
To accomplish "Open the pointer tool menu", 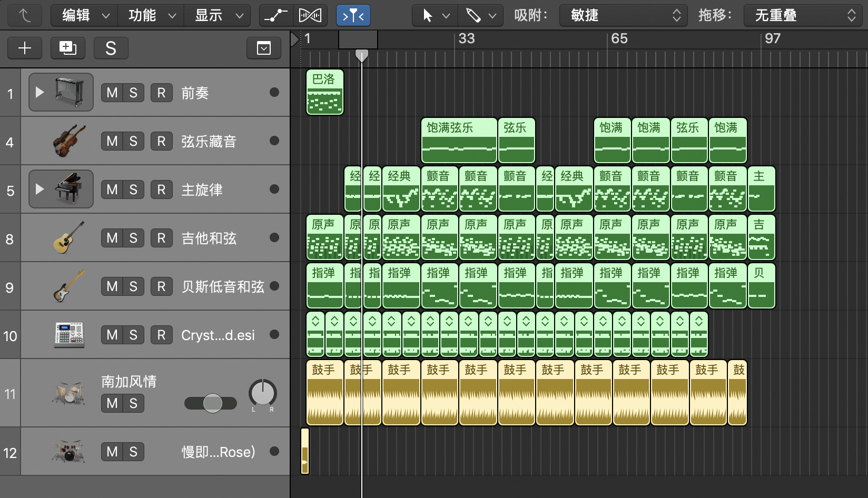I will click(435, 15).
